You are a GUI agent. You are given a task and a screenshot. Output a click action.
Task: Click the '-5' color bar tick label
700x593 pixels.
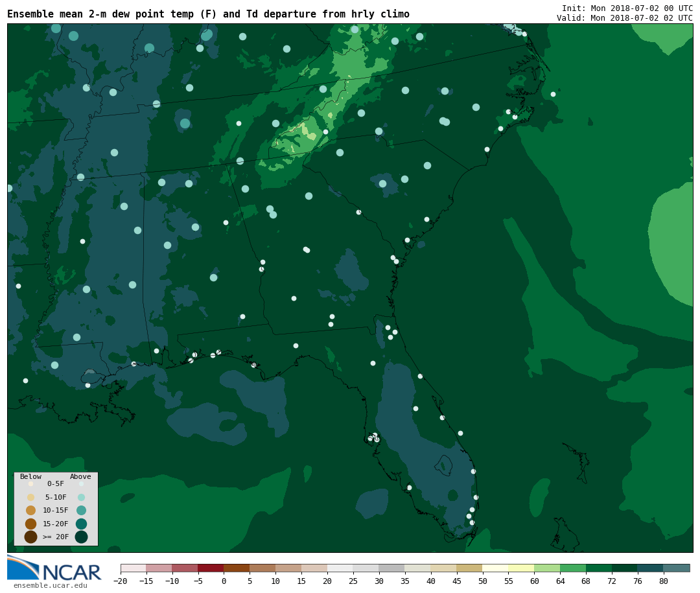(198, 581)
